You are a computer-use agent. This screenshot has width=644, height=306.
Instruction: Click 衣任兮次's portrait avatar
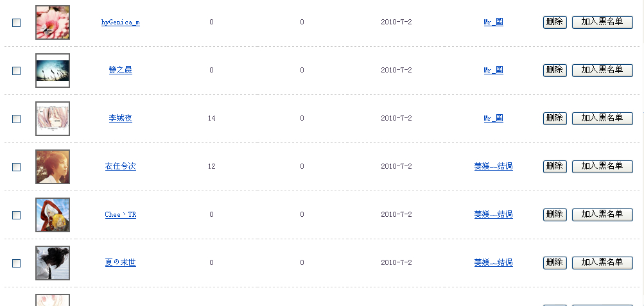click(53, 167)
